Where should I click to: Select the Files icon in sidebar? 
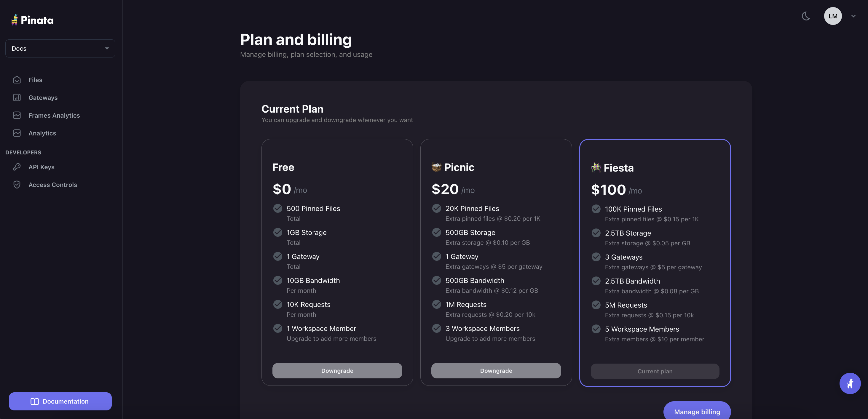17,79
